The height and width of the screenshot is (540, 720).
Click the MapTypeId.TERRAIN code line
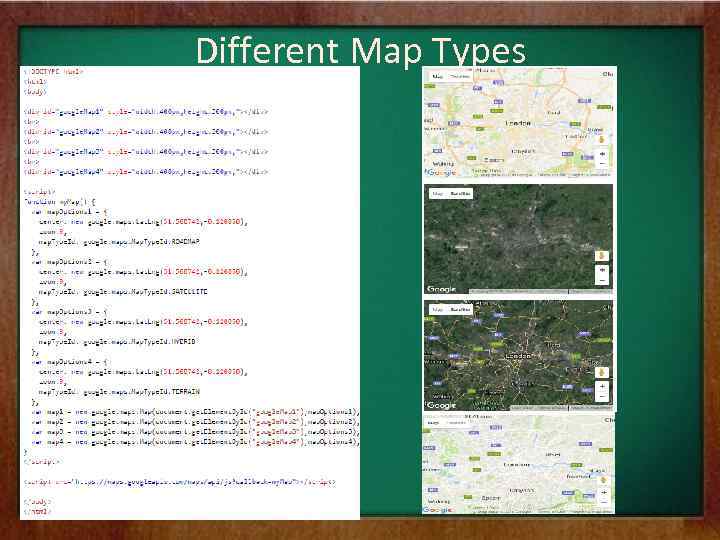pyautogui.click(x=119, y=392)
